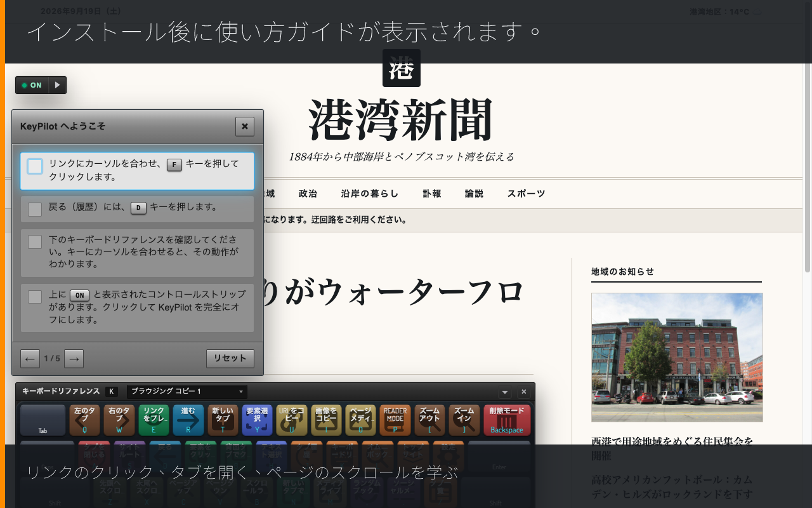Click the 港湾新聞 masthead title
Viewport: 812px width, 508px height.
pos(402,120)
